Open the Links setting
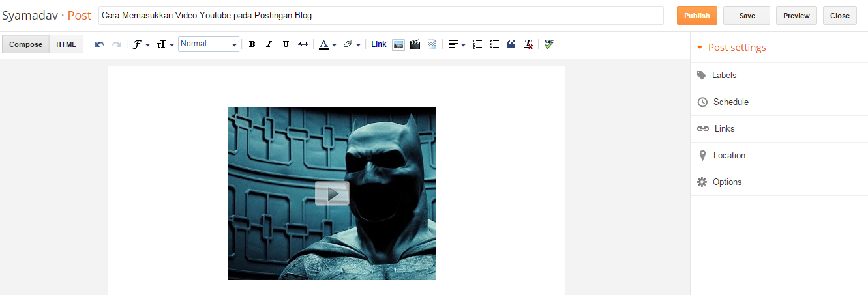The width and height of the screenshot is (868, 295). (x=779, y=129)
